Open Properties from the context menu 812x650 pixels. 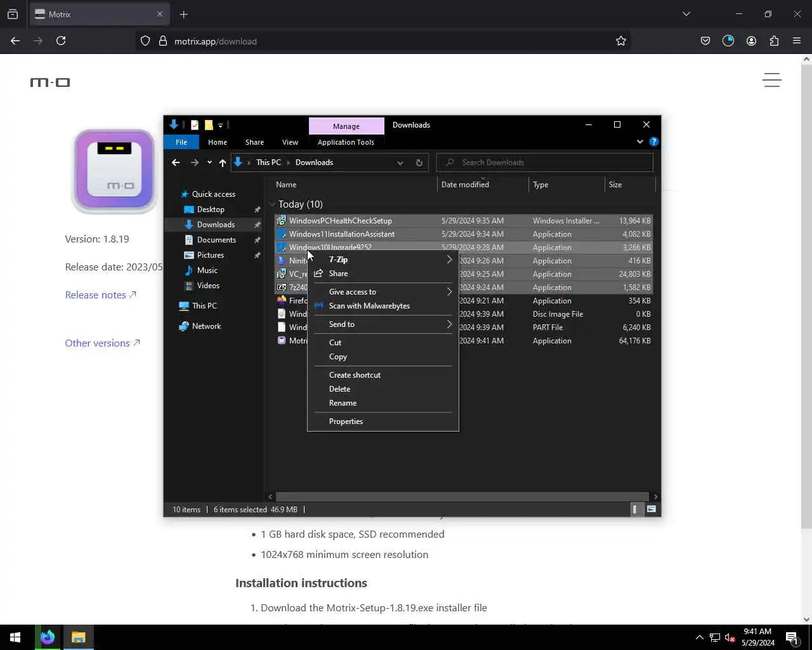click(383, 421)
